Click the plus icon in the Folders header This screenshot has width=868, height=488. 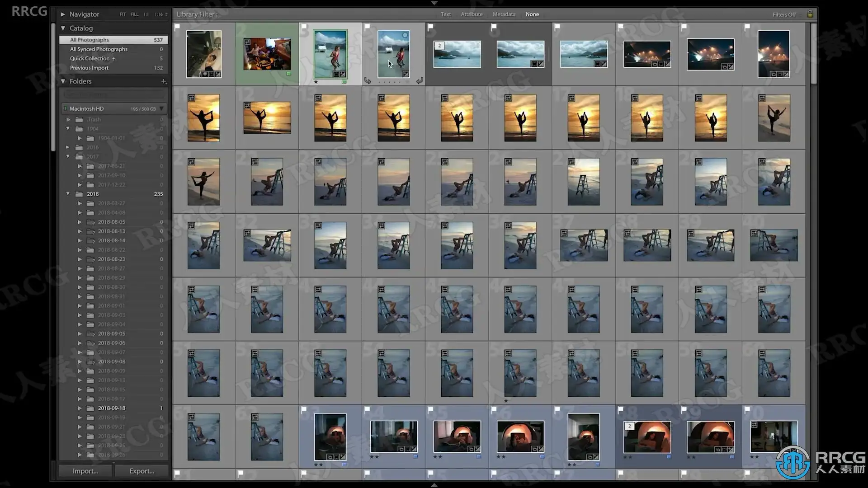tap(164, 81)
